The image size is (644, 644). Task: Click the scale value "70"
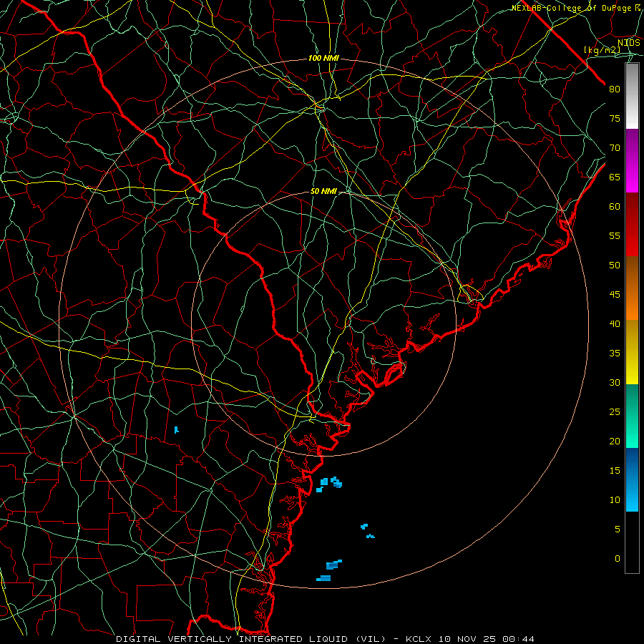615,148
